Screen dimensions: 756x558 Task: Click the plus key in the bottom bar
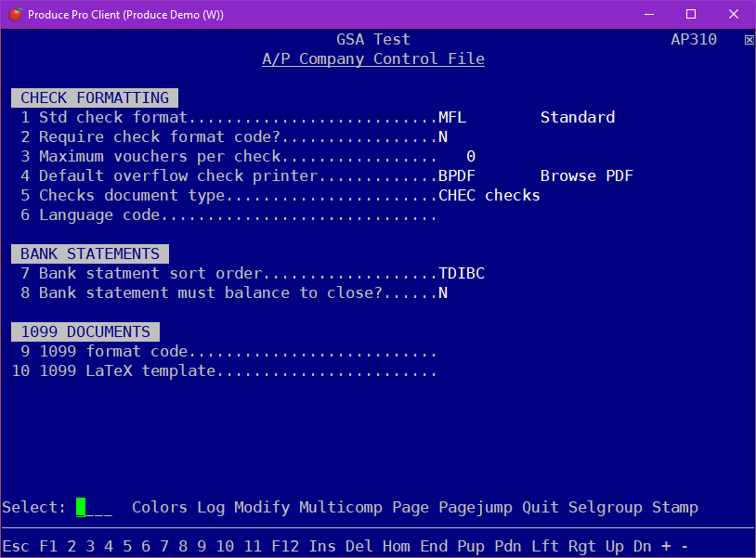point(666,547)
